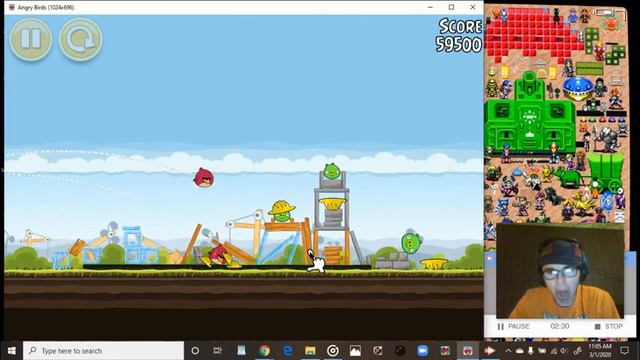This screenshot has height=360, width=640.
Task: Click the pig wearing the yellow hard hat
Action: (282, 211)
